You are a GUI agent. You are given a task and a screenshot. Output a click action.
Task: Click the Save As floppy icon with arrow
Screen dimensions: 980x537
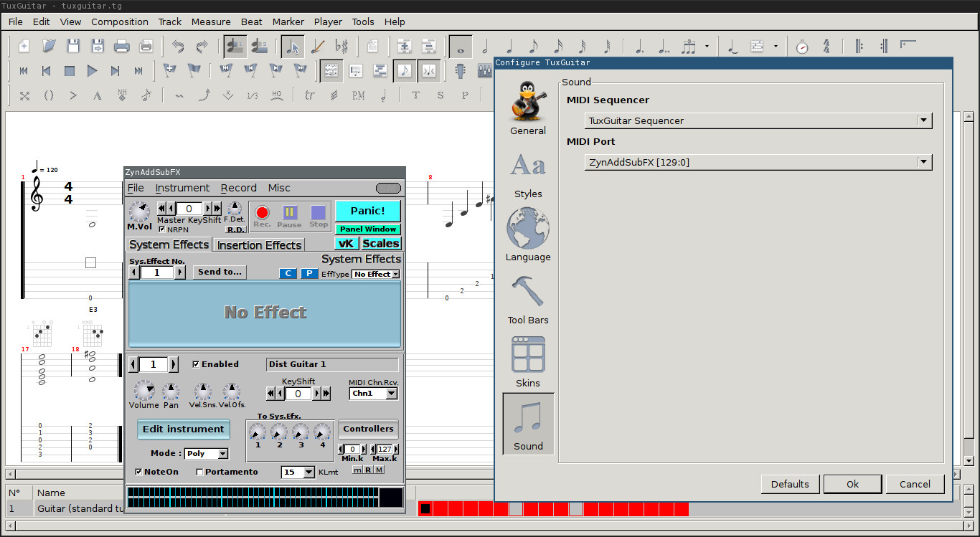pos(98,47)
